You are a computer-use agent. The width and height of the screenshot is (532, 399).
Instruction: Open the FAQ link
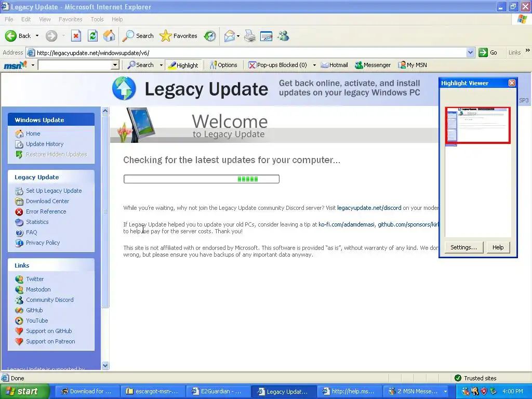(32, 232)
